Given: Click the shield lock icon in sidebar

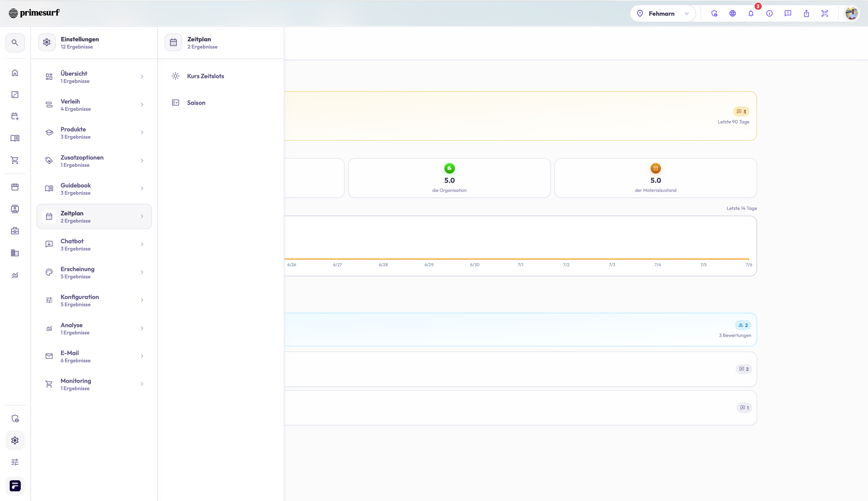Looking at the screenshot, I should point(15,418).
